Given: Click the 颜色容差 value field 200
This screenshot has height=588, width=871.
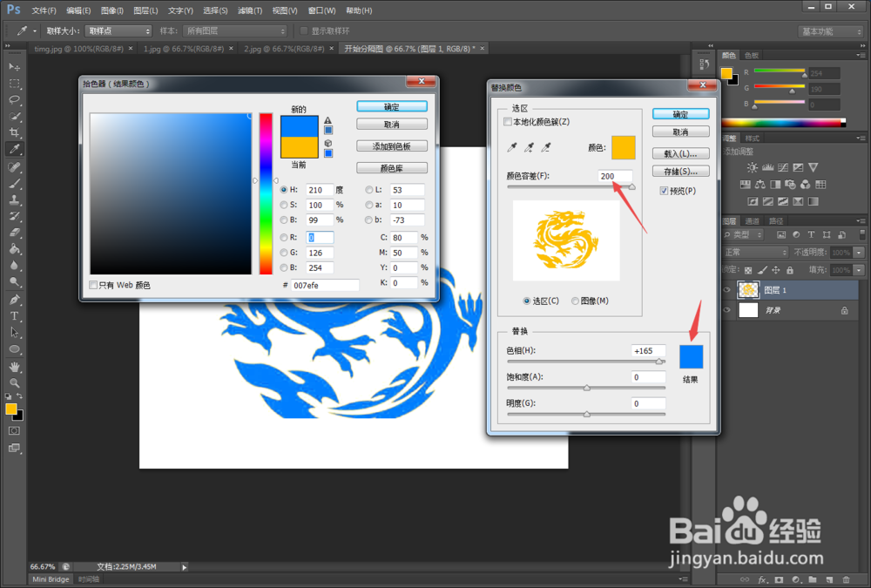Looking at the screenshot, I should click(615, 176).
